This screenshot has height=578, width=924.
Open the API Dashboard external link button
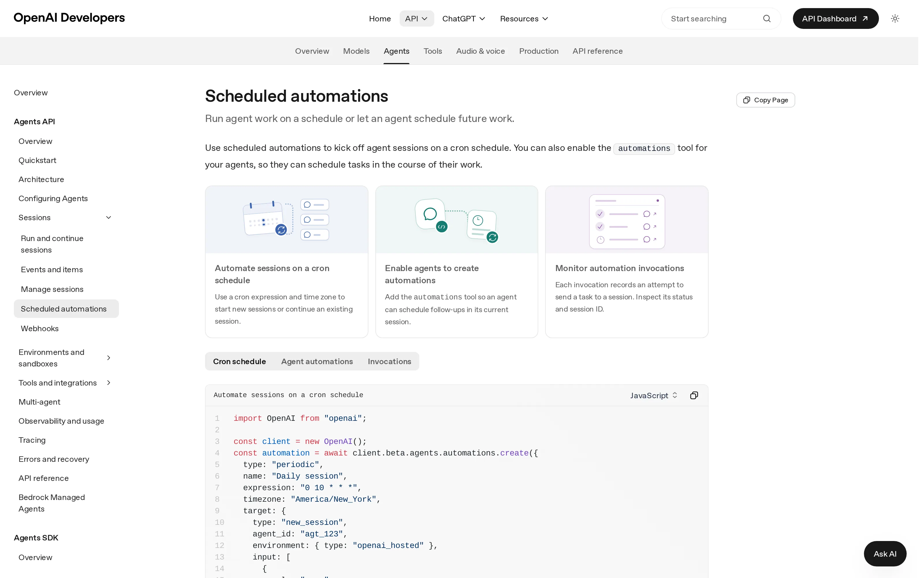tap(835, 18)
